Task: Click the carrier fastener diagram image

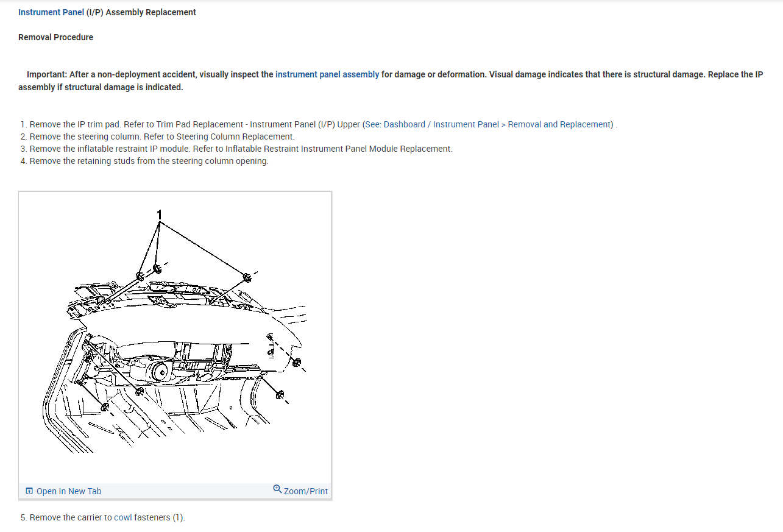Action: (175, 338)
